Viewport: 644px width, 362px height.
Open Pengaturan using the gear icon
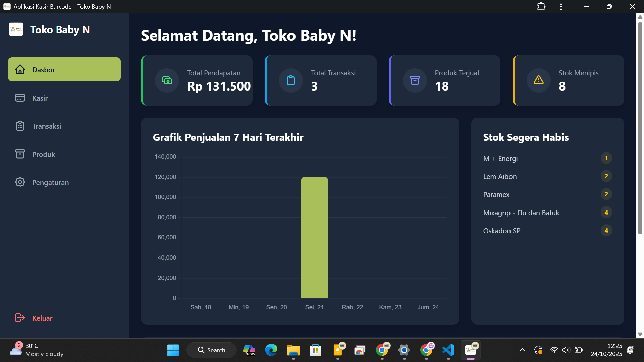20,182
